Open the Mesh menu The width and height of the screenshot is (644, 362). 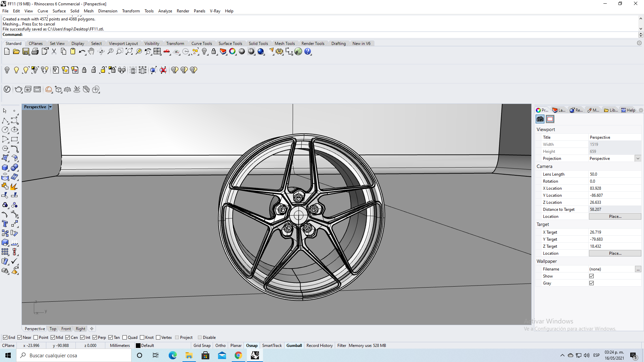coord(89,11)
